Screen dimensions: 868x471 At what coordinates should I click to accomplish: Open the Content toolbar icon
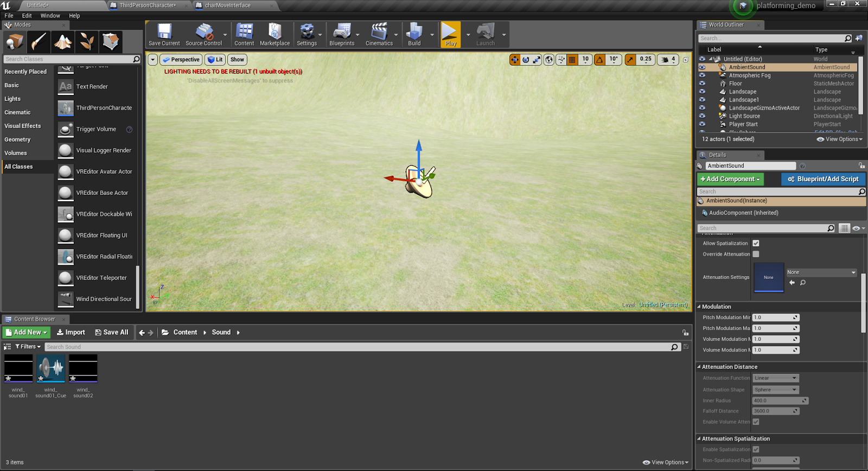coord(244,35)
